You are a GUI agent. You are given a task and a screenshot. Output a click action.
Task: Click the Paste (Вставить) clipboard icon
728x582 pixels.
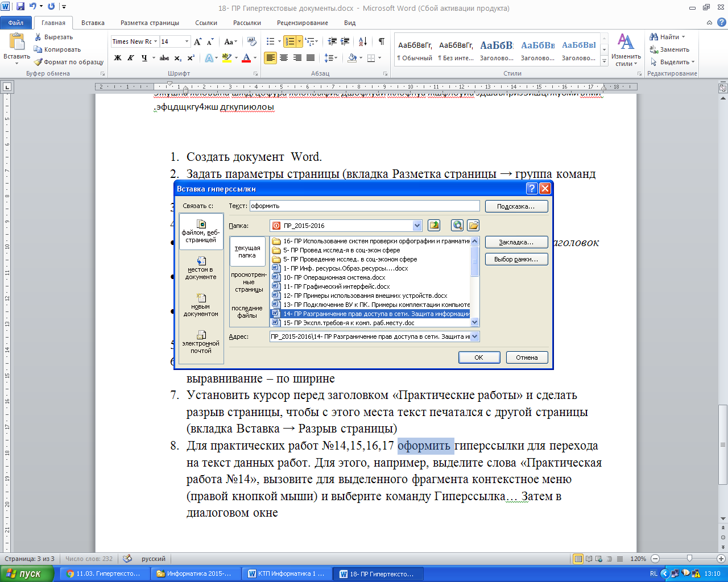[x=17, y=42]
